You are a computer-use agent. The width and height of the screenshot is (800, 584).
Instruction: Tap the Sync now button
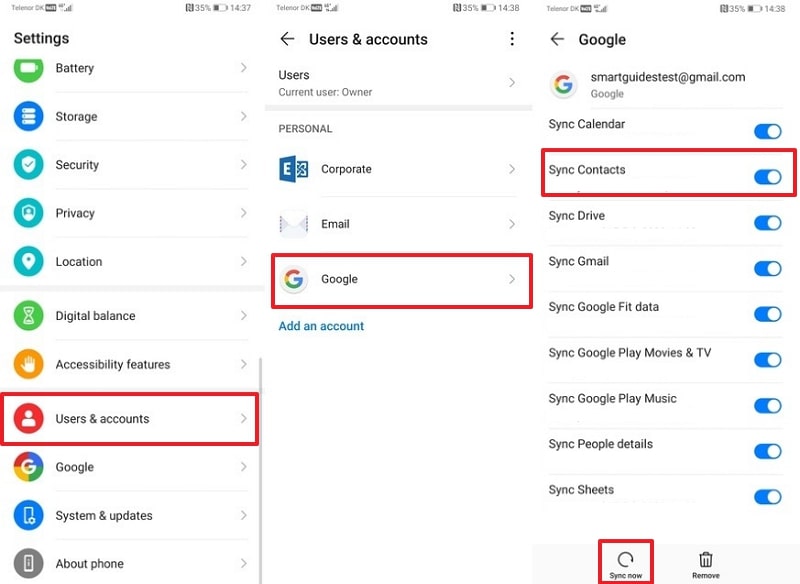coord(626,561)
